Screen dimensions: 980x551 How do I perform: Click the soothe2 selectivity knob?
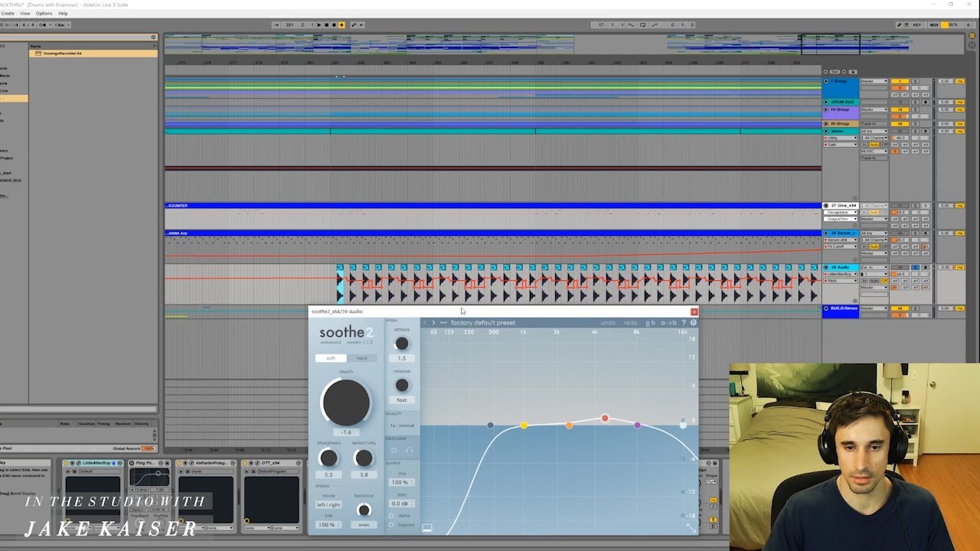click(364, 458)
